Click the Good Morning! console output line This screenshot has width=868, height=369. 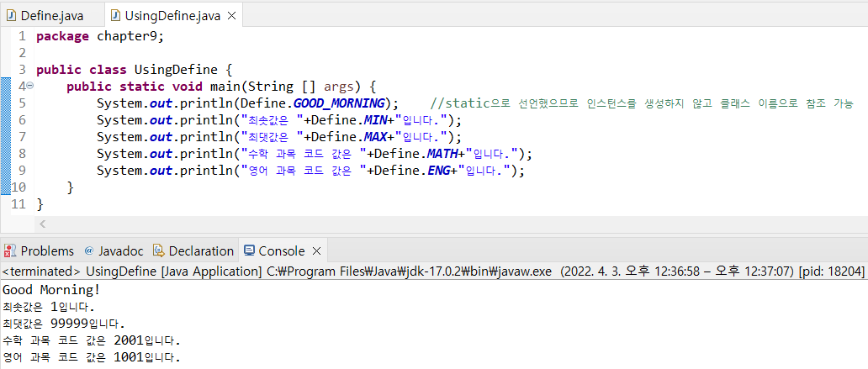[x=50, y=290]
